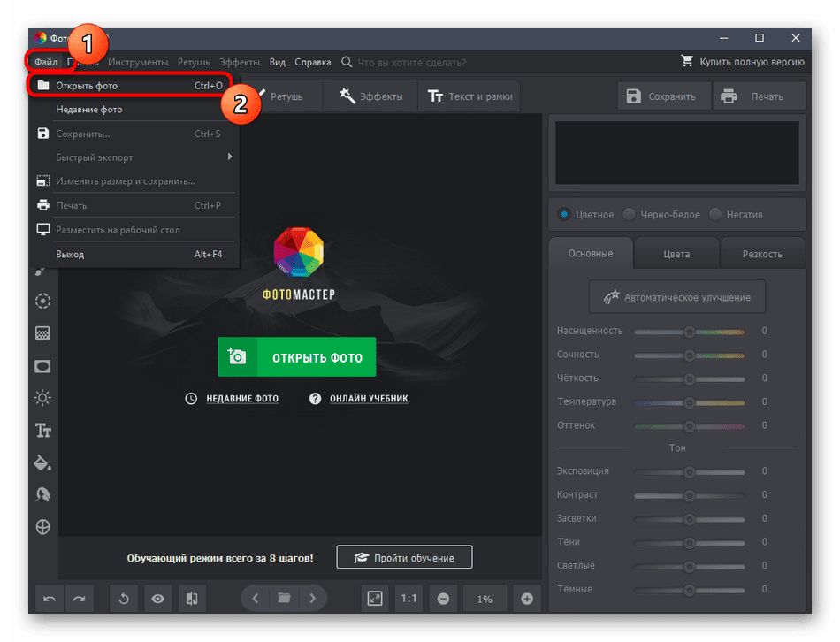Click the Контраст slider handle

tap(690, 496)
